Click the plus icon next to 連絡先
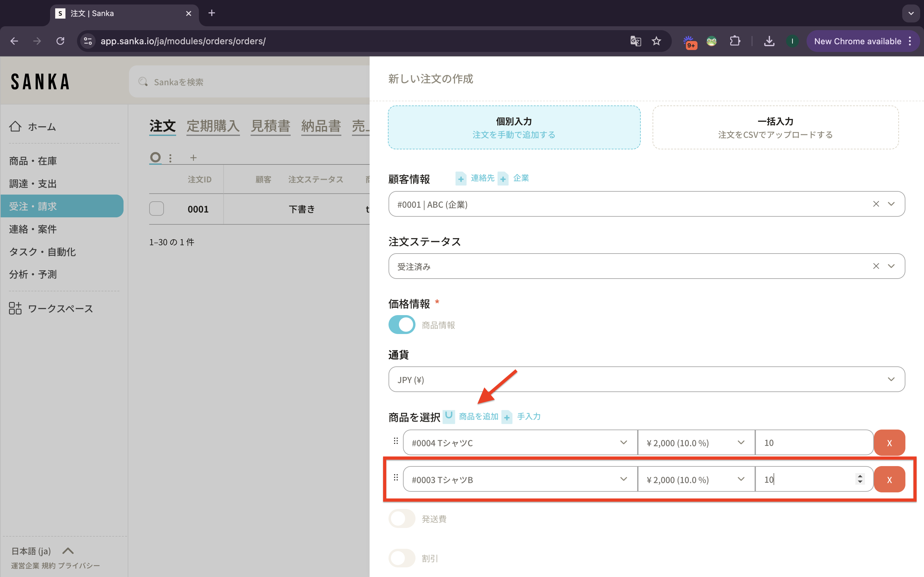The height and width of the screenshot is (577, 924). pyautogui.click(x=461, y=179)
